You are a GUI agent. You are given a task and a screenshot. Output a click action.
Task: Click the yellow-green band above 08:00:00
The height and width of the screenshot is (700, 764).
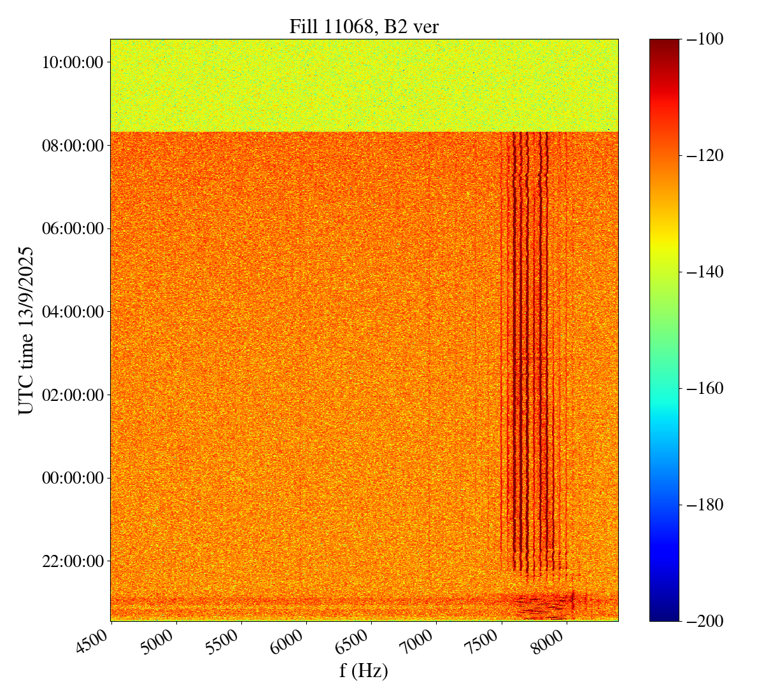(364, 86)
